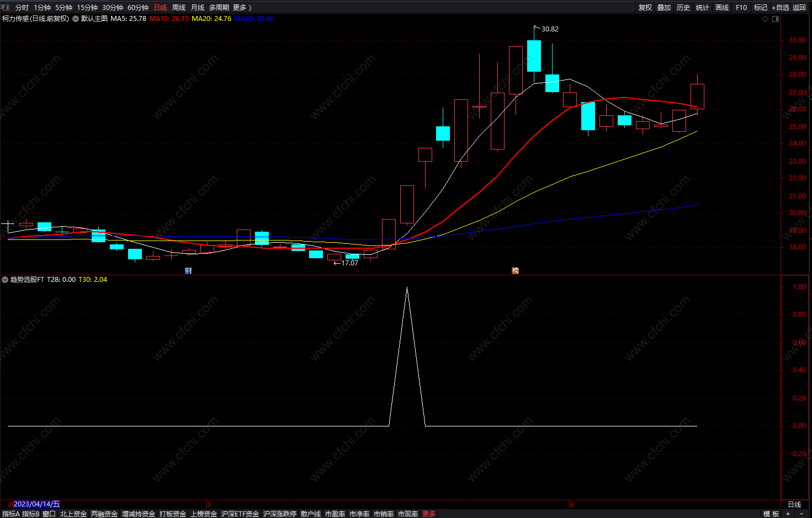The height and width of the screenshot is (518, 812).
Task: Show the 沪深ETF资金 indicator
Action: tap(240, 514)
